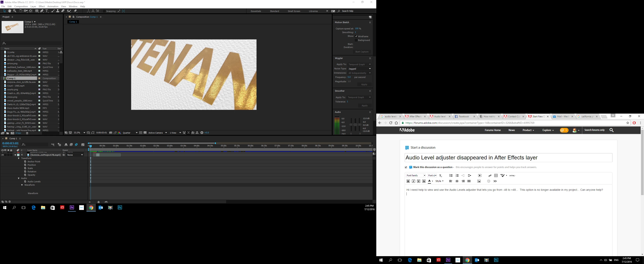The height and width of the screenshot is (264, 644).
Task: Toggle the Wireframe checkbox in Motion Sketch
Action: [x=356, y=36]
